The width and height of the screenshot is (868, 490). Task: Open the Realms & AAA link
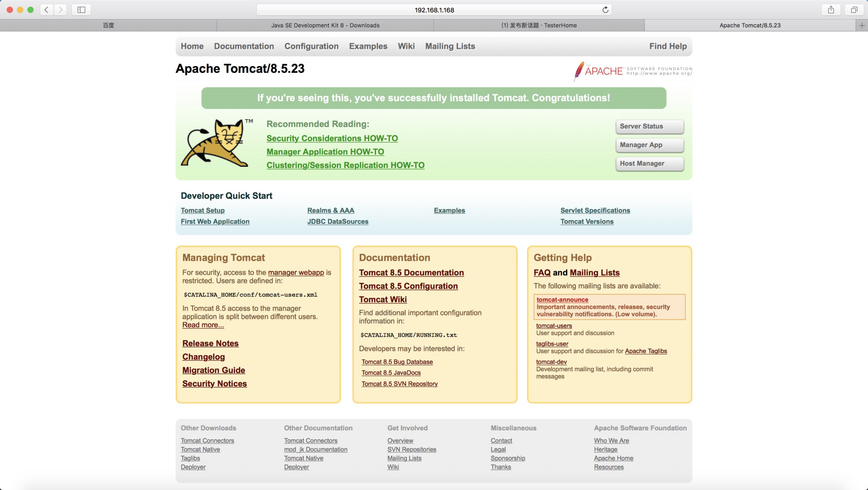tap(331, 210)
